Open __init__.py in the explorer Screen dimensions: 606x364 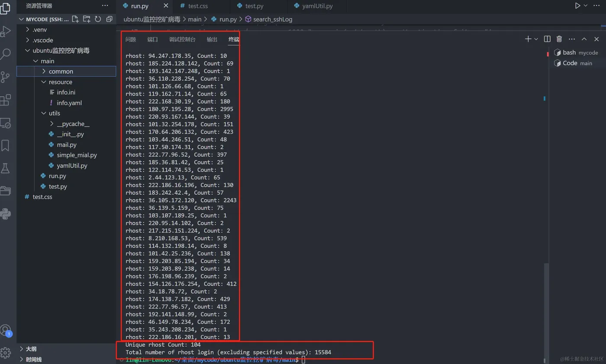click(x=66, y=134)
